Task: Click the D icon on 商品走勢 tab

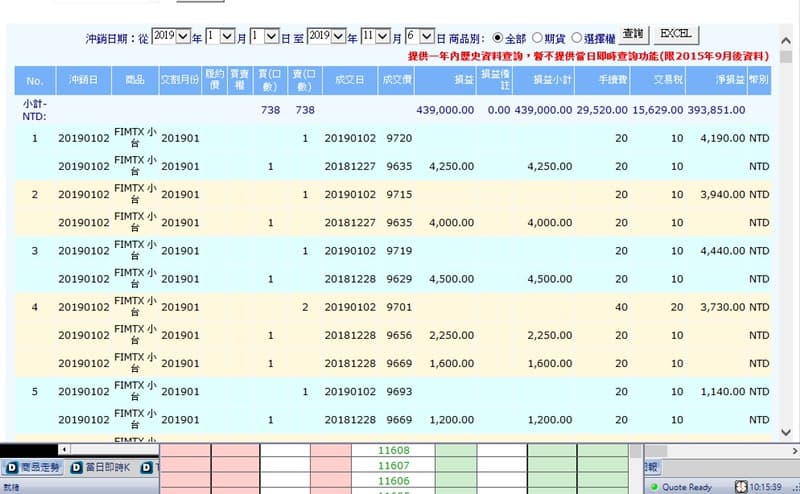Action: (12, 467)
